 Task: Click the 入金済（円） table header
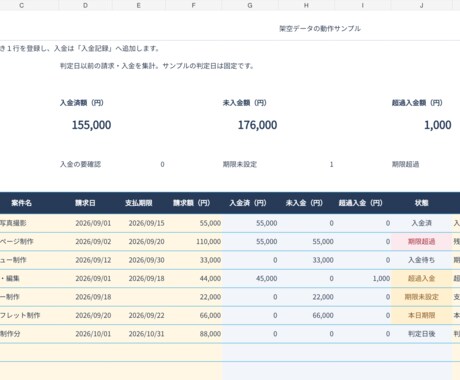248,203
